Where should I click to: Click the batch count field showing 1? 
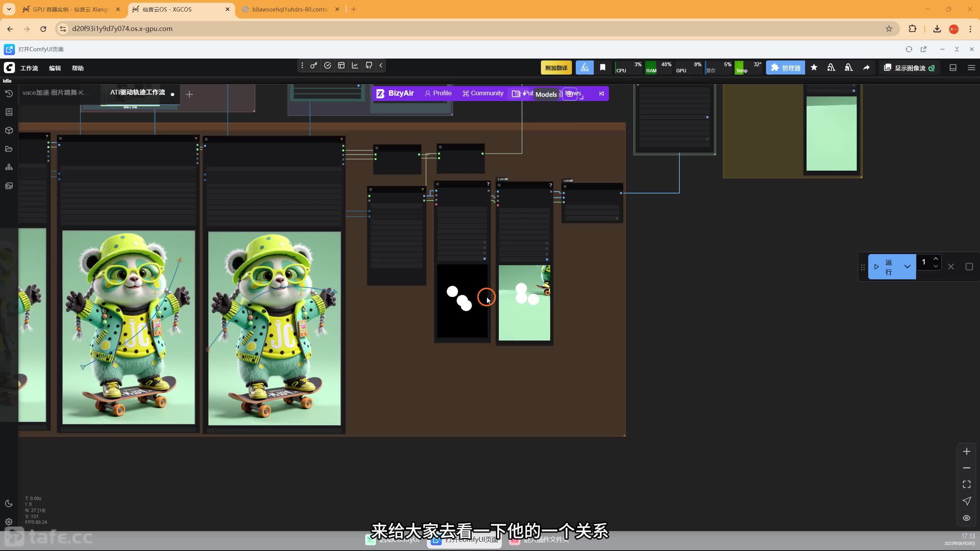924,262
